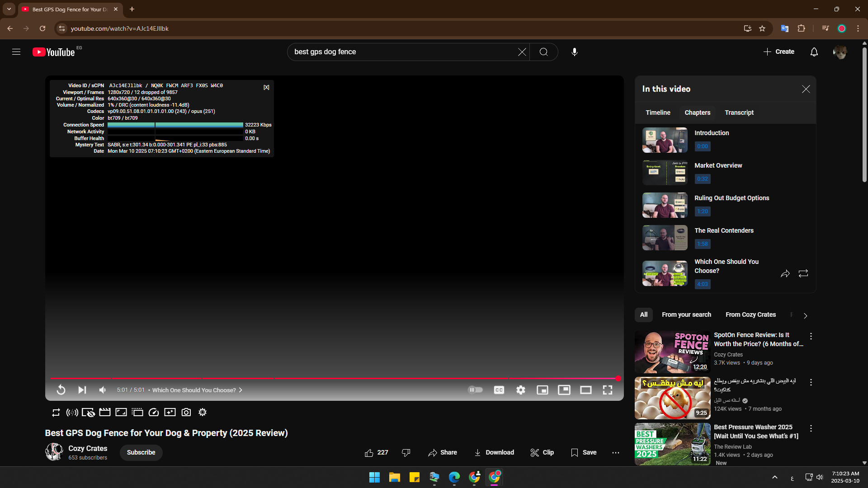Dislike this video
Screen dimensions: 868x488
(x=406, y=452)
